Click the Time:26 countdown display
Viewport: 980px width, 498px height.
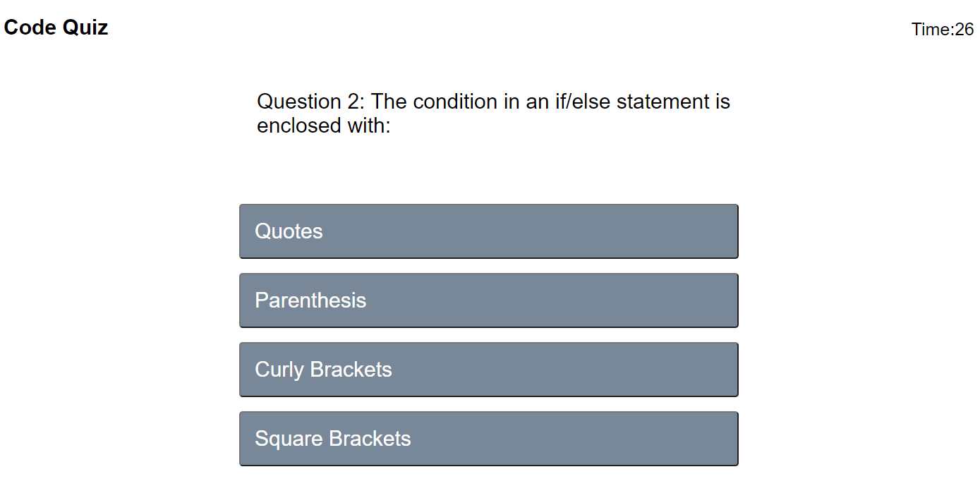click(942, 30)
